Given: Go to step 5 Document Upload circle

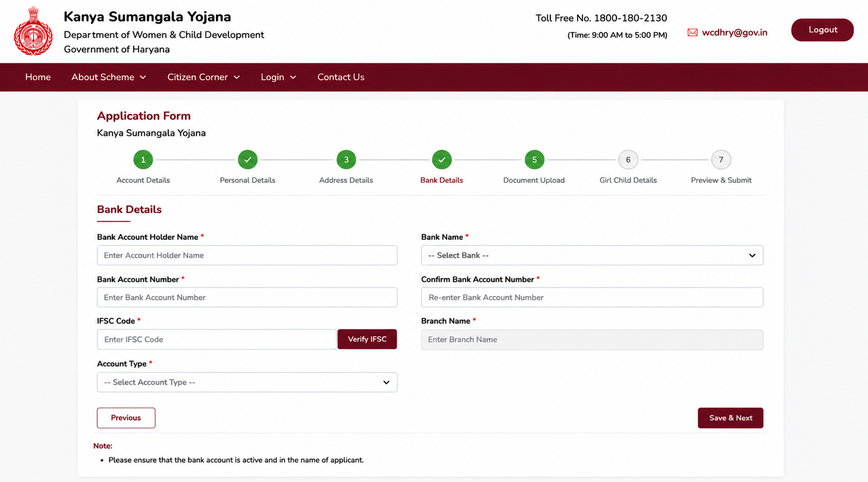Looking at the screenshot, I should [534, 159].
